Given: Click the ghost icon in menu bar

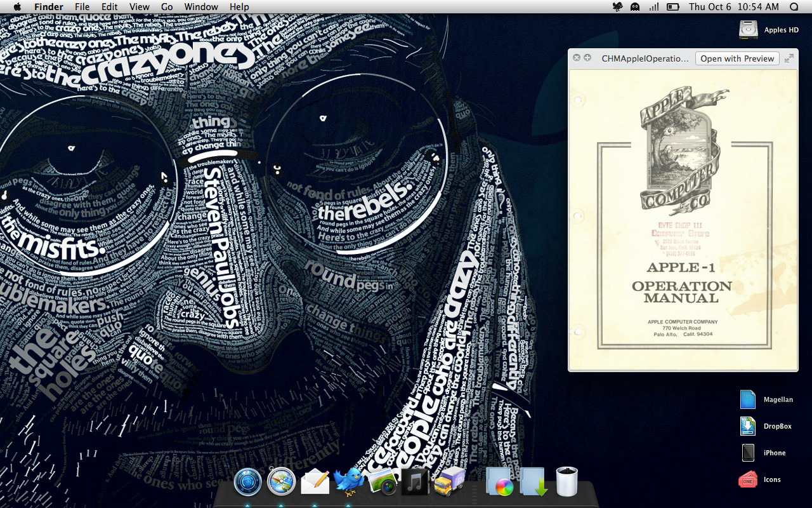Looking at the screenshot, I should click(635, 7).
